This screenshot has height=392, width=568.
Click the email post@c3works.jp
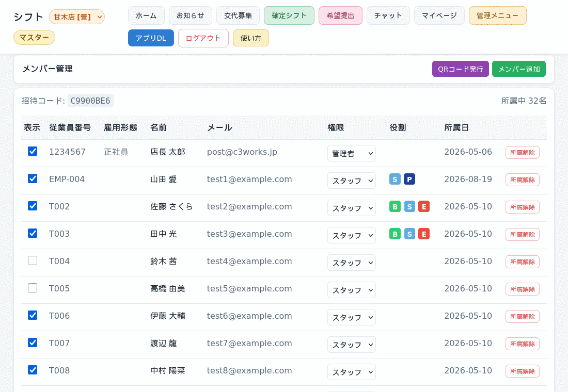242,152
